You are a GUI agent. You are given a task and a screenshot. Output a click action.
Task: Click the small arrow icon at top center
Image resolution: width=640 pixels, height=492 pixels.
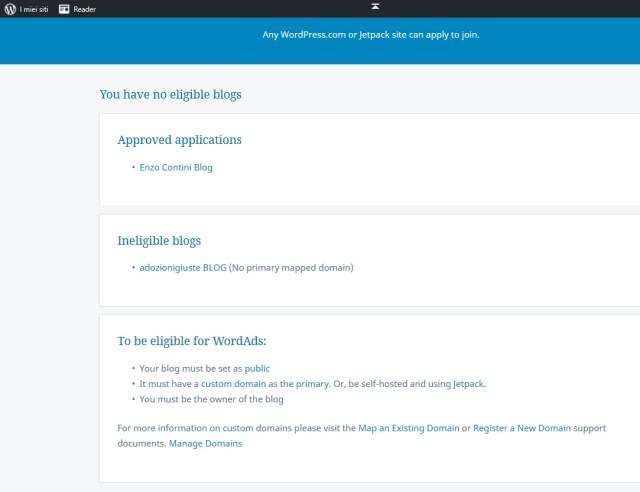375,6
